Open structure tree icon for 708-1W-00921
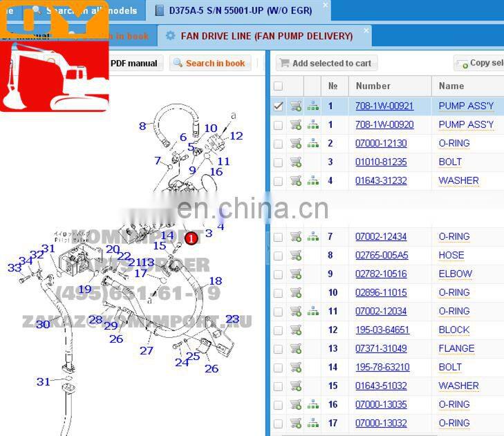The image size is (504, 436). (313, 106)
